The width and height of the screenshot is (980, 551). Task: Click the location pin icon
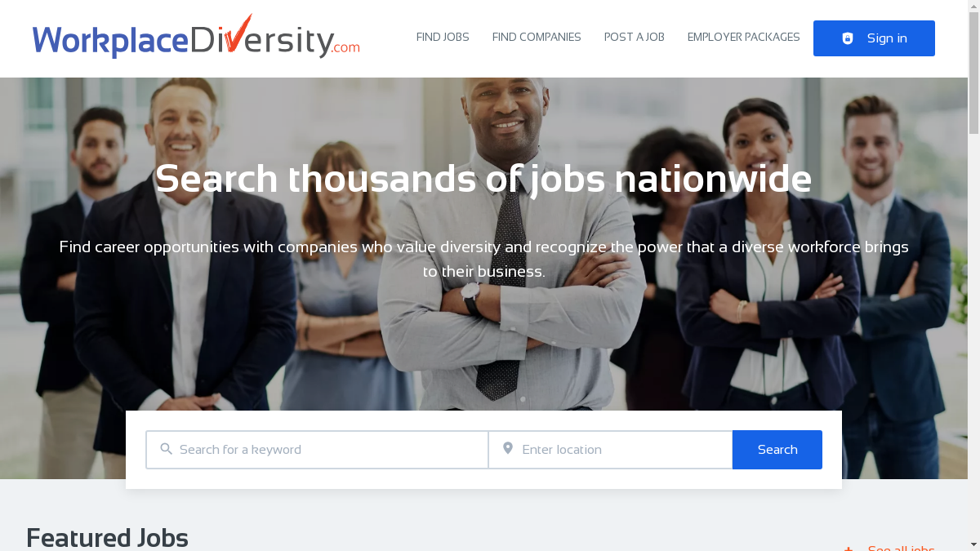[508, 448]
